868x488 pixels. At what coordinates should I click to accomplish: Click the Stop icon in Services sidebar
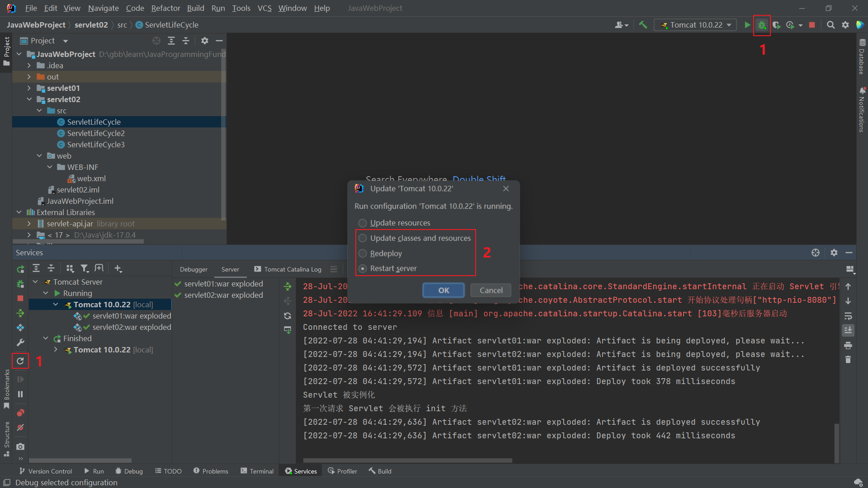coord(20,298)
